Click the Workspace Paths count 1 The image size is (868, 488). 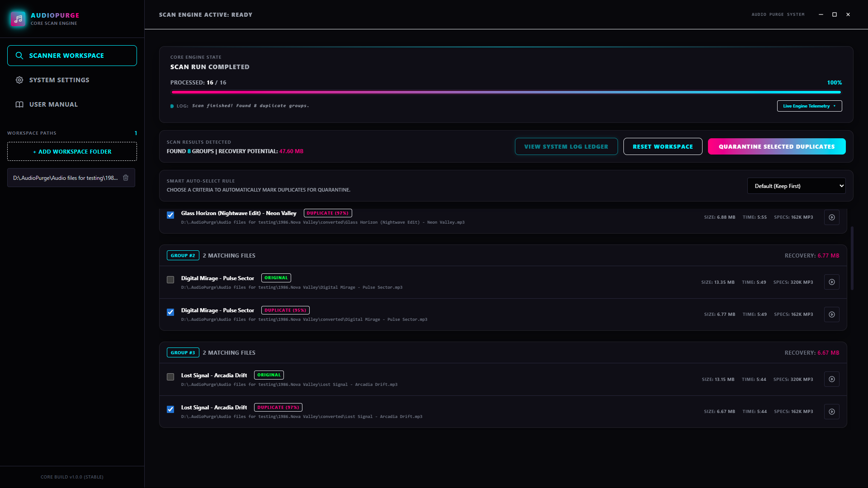(136, 133)
